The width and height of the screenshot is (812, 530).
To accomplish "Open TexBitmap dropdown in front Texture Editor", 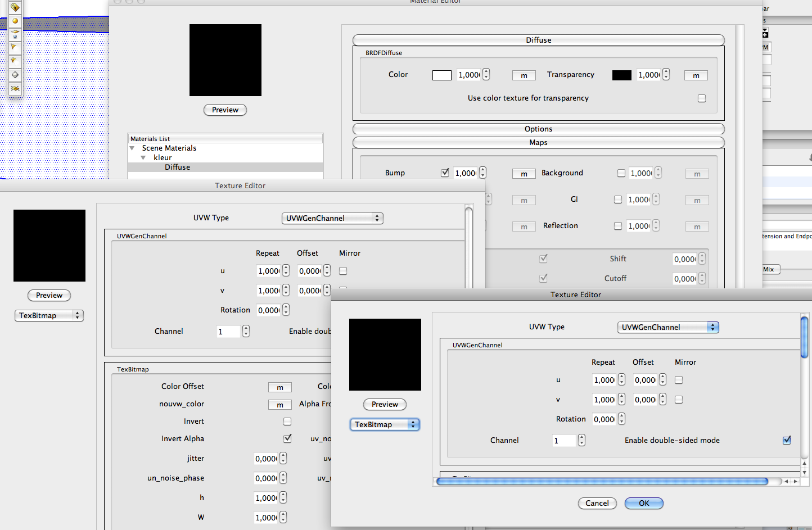I will (385, 424).
